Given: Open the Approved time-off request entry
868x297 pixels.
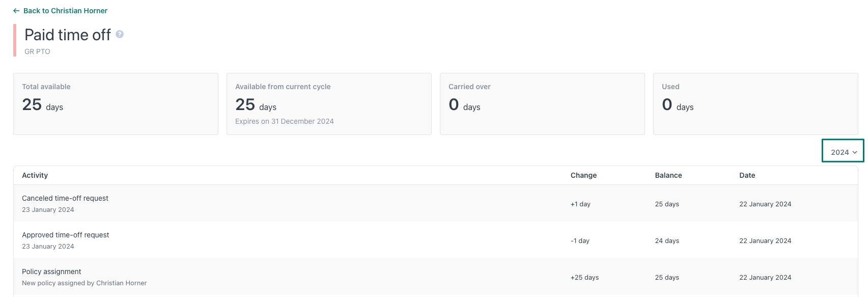Looking at the screenshot, I should click(66, 235).
